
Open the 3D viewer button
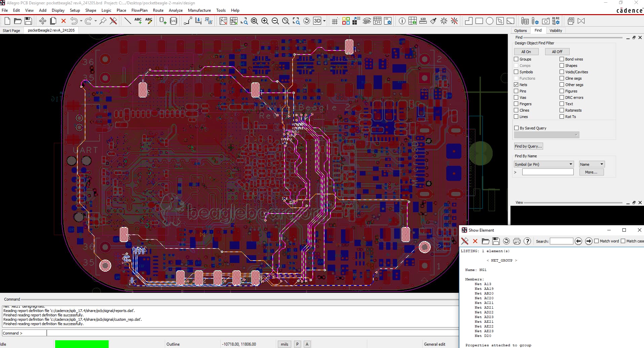tap(317, 21)
